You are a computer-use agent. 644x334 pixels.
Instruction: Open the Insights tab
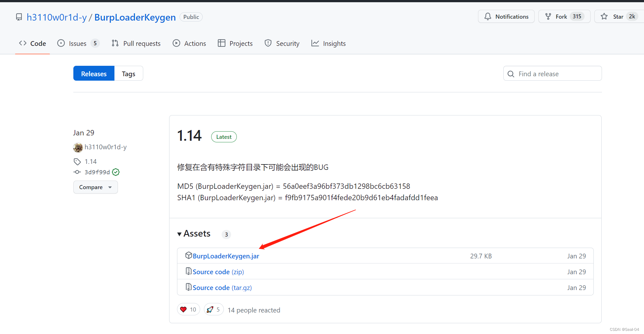328,43
